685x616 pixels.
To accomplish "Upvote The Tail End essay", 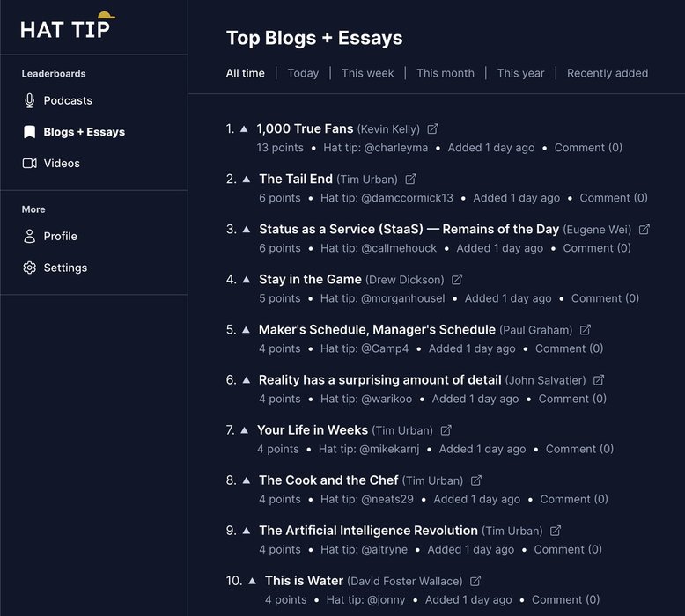I will [247, 179].
